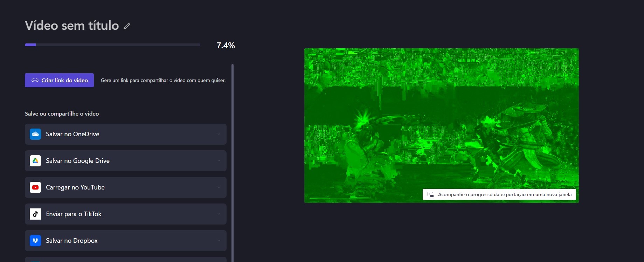Expand the Salvar no OneDrive chevron
The image size is (644, 262).
(x=219, y=134)
